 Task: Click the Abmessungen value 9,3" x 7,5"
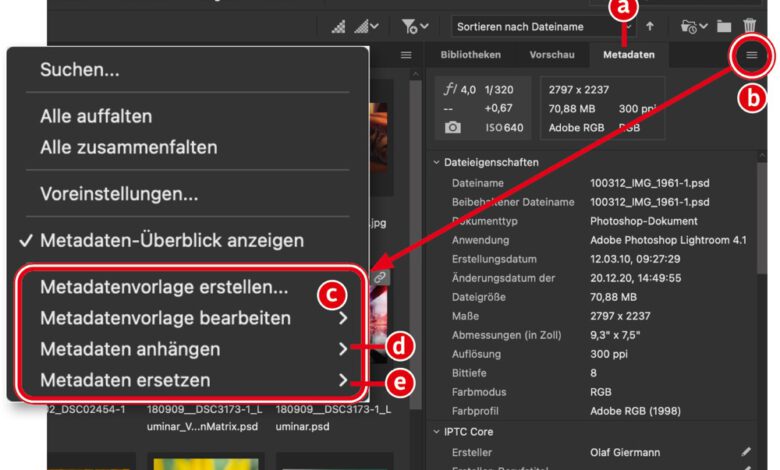[615, 335]
